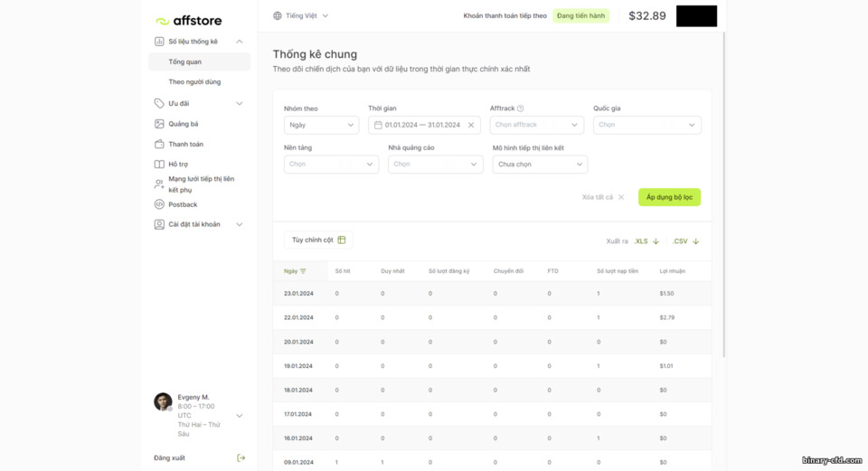868x471 pixels.
Task: Click Đăng xuất to log out
Action: (x=169, y=457)
